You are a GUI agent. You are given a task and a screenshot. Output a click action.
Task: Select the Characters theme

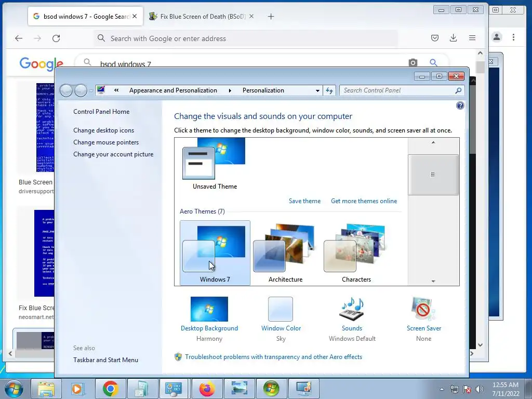pyautogui.click(x=356, y=253)
